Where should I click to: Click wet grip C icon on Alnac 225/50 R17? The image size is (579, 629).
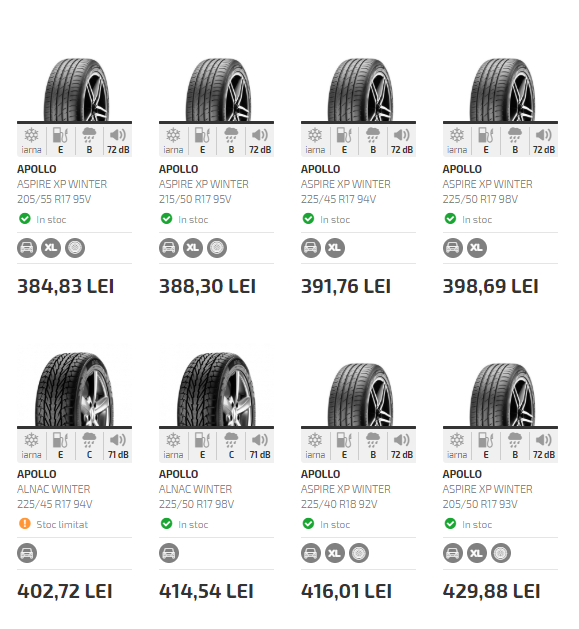pos(231,446)
